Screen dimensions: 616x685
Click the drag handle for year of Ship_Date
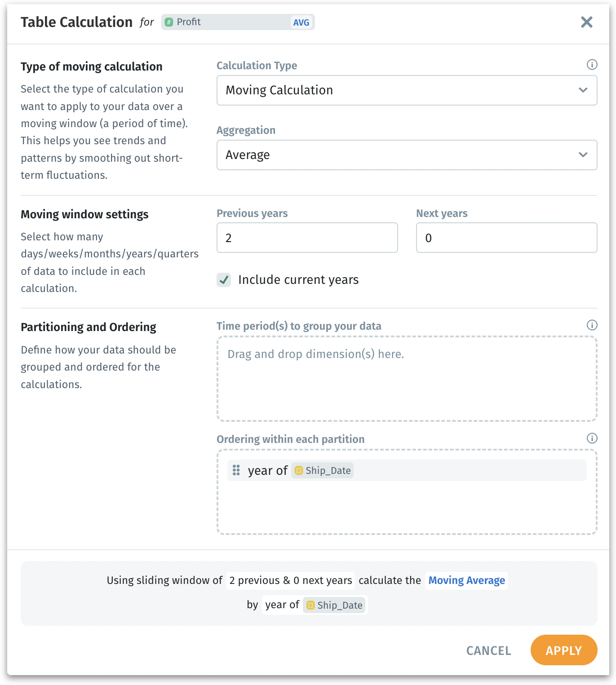point(236,470)
